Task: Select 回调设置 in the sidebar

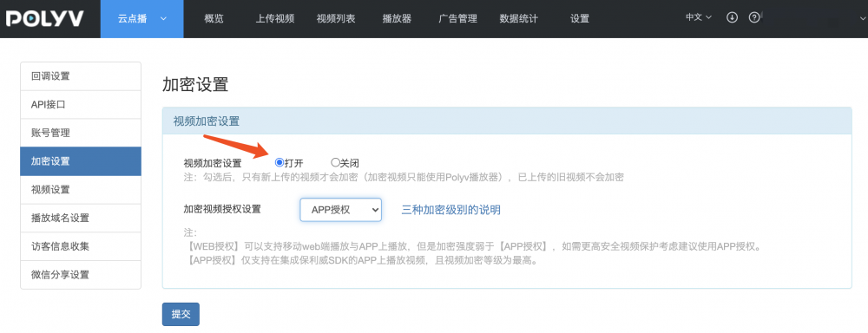Action: 81,76
